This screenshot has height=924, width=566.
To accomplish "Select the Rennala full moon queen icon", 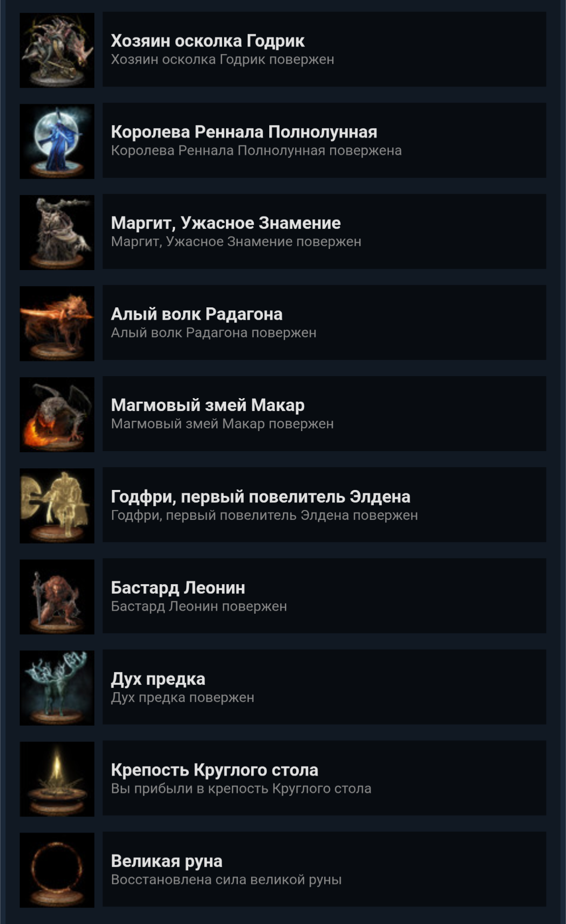I will click(57, 141).
